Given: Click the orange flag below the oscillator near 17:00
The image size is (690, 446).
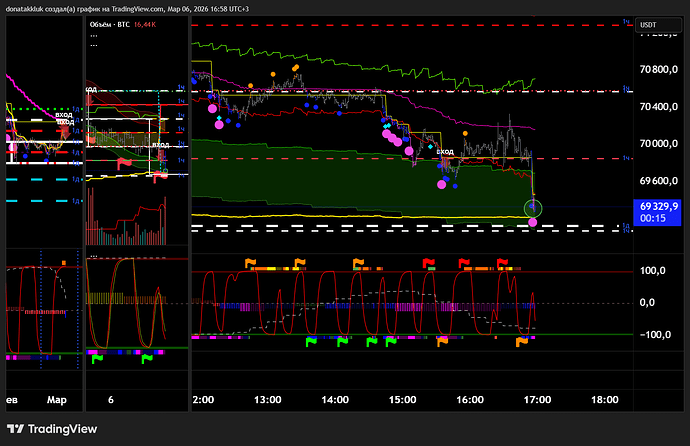Looking at the screenshot, I should (x=521, y=342).
